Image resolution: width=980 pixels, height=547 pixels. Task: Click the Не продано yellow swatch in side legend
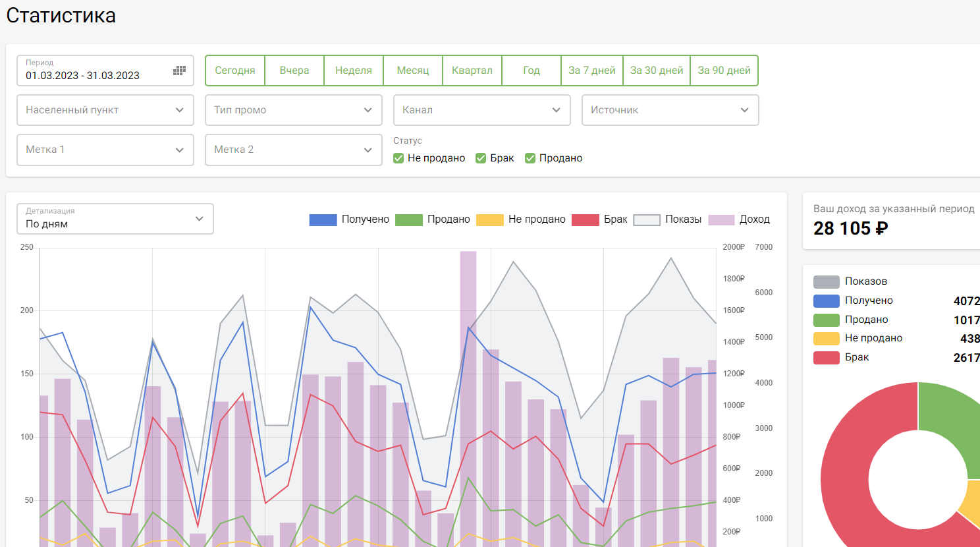coord(827,338)
